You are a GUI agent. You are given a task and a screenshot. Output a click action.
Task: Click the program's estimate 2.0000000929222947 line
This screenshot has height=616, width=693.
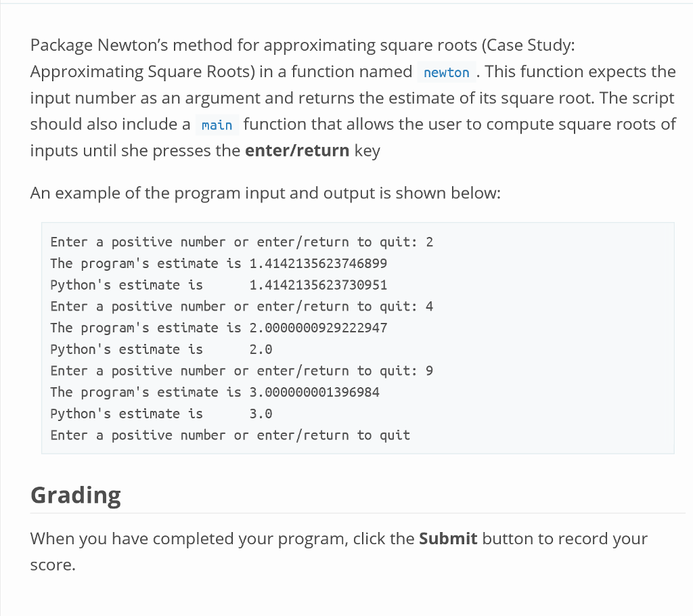point(219,328)
